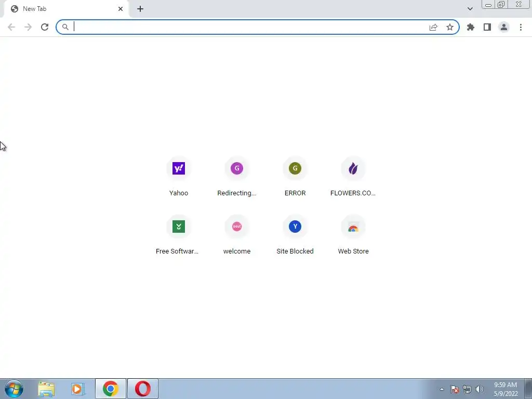Reload the current page
This screenshot has width=532, height=399.
pyautogui.click(x=45, y=27)
